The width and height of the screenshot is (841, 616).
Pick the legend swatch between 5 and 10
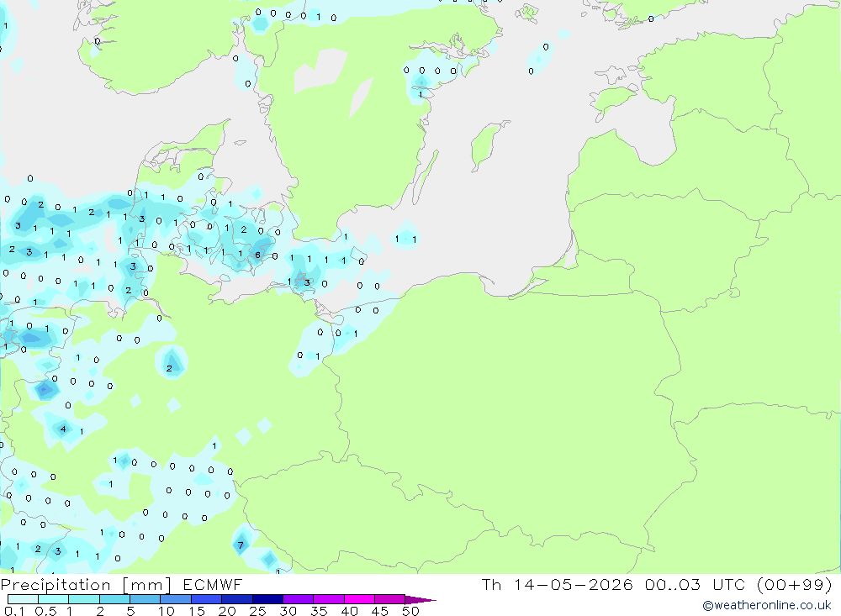tap(145, 599)
